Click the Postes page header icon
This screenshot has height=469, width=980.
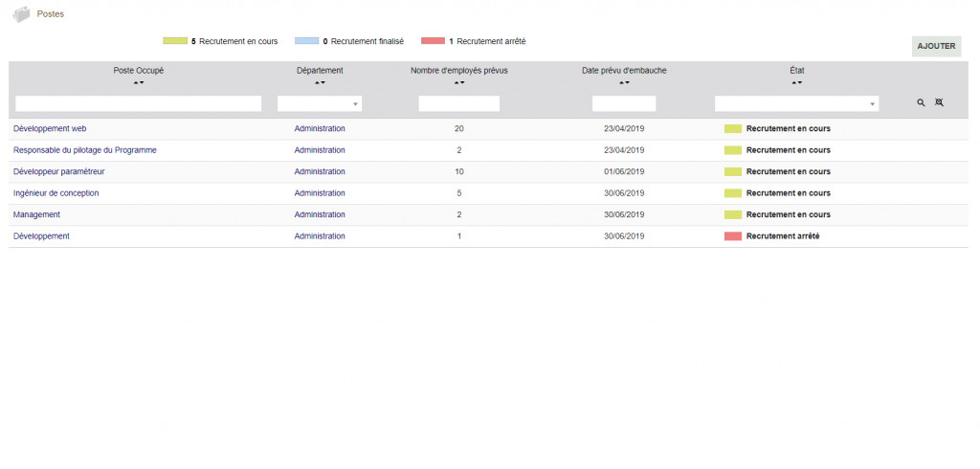[21, 14]
